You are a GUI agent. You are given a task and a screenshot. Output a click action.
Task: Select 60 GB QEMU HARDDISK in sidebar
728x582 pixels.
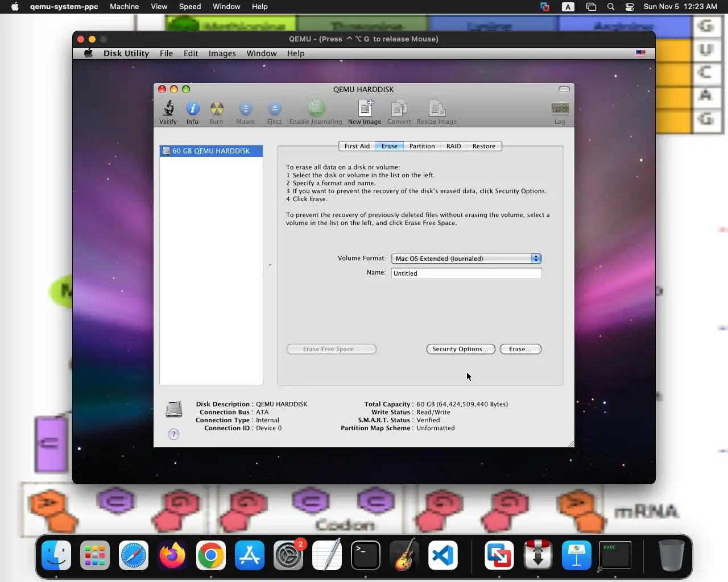click(x=211, y=151)
